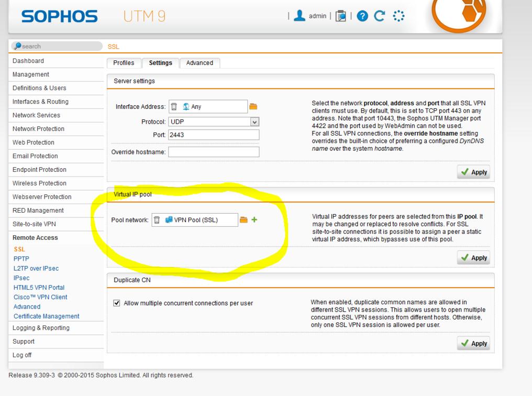This screenshot has height=396, width=532.
Task: Open L2TP over IPsec page
Action: pyautogui.click(x=36, y=268)
